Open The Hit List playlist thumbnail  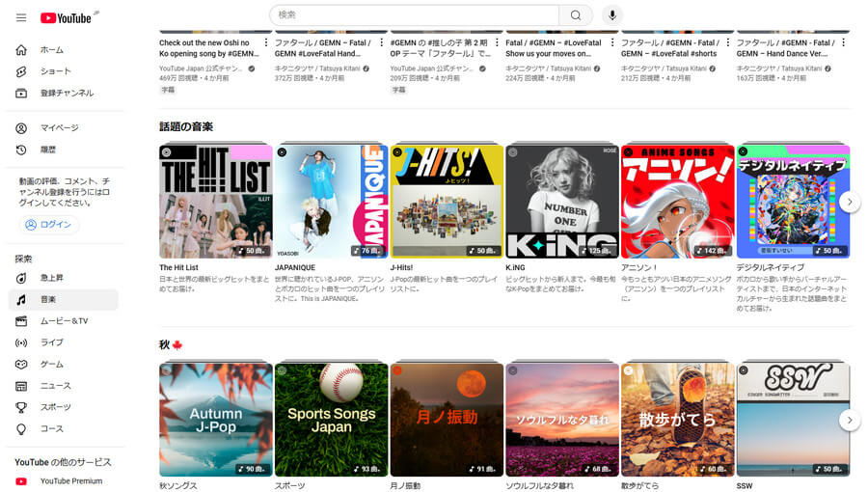[216, 203]
